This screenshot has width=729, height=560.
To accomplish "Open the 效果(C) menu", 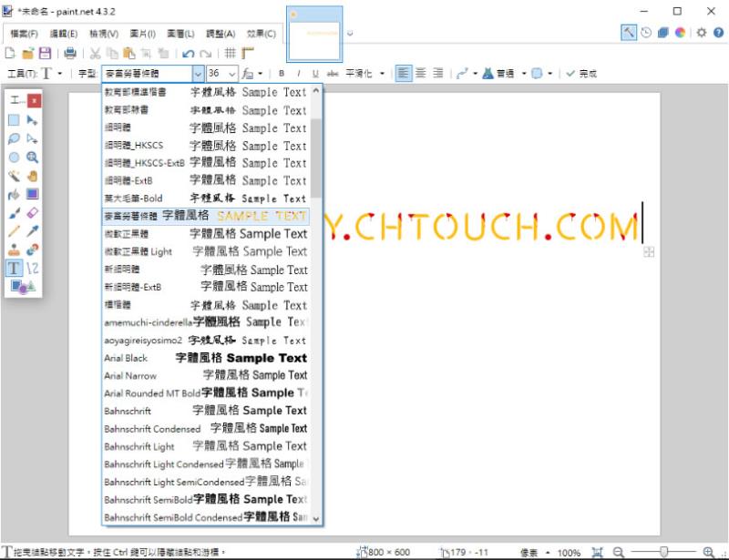I will click(261, 34).
